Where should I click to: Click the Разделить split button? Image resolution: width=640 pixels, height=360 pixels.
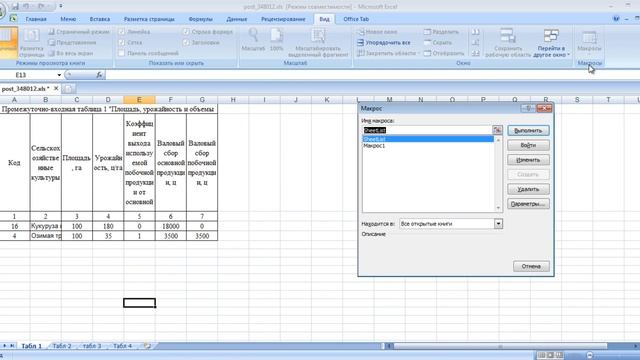click(441, 32)
